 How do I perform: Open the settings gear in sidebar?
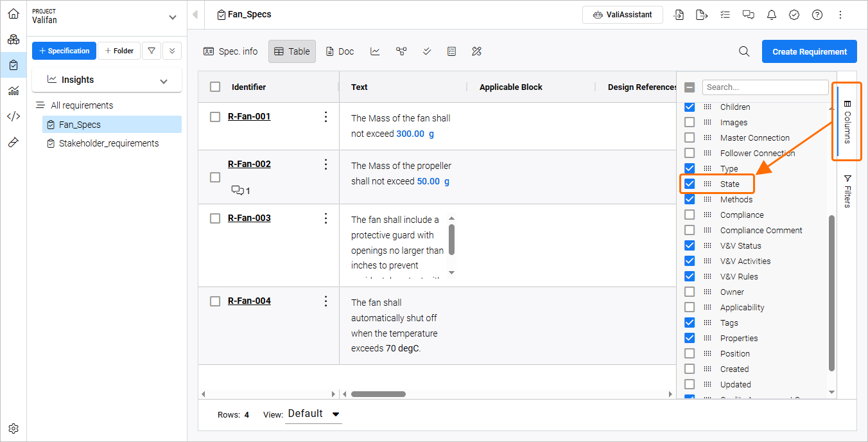[x=13, y=429]
